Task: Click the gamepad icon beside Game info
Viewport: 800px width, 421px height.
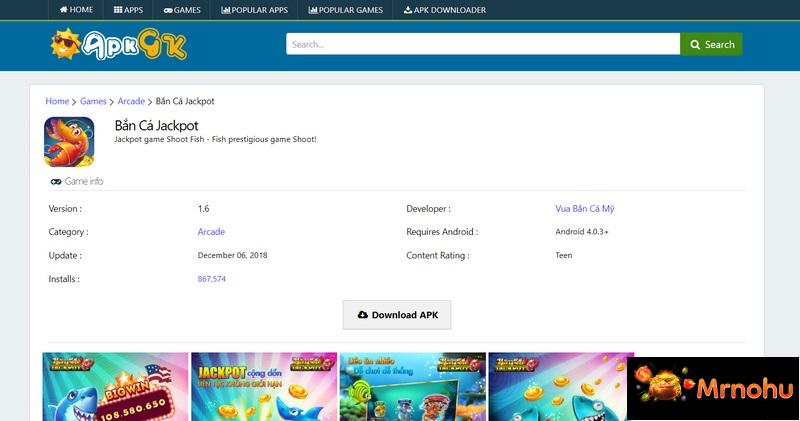Action: (56, 182)
